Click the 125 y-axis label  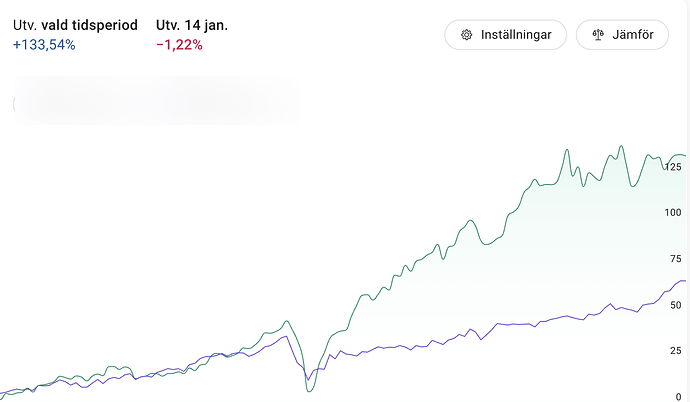pyautogui.click(x=672, y=166)
